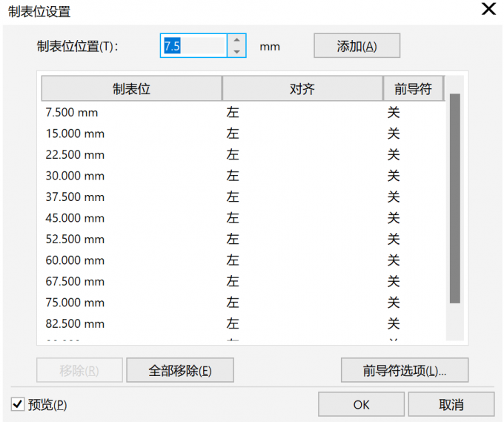The height and width of the screenshot is (422, 504).
Task: Click alignment 左 in 45.000 mm row
Action: pos(233,218)
